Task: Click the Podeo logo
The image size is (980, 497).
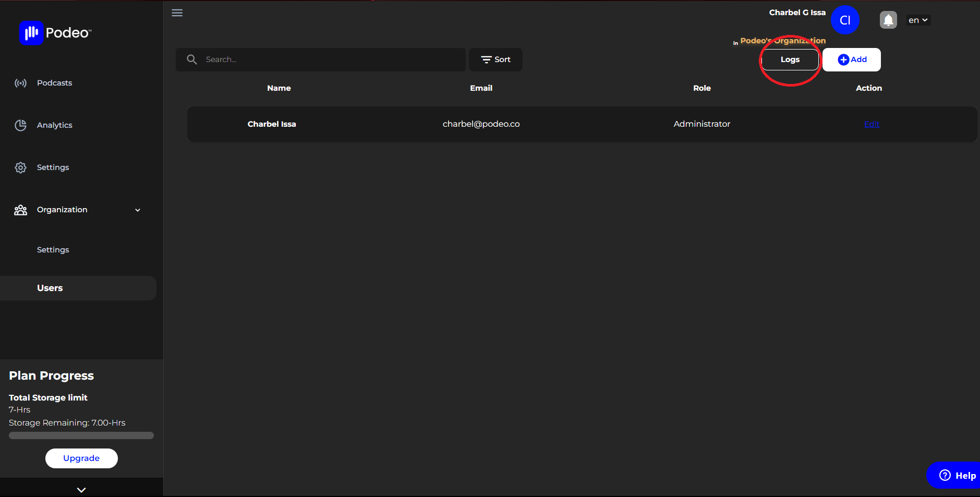Action: 55,33
